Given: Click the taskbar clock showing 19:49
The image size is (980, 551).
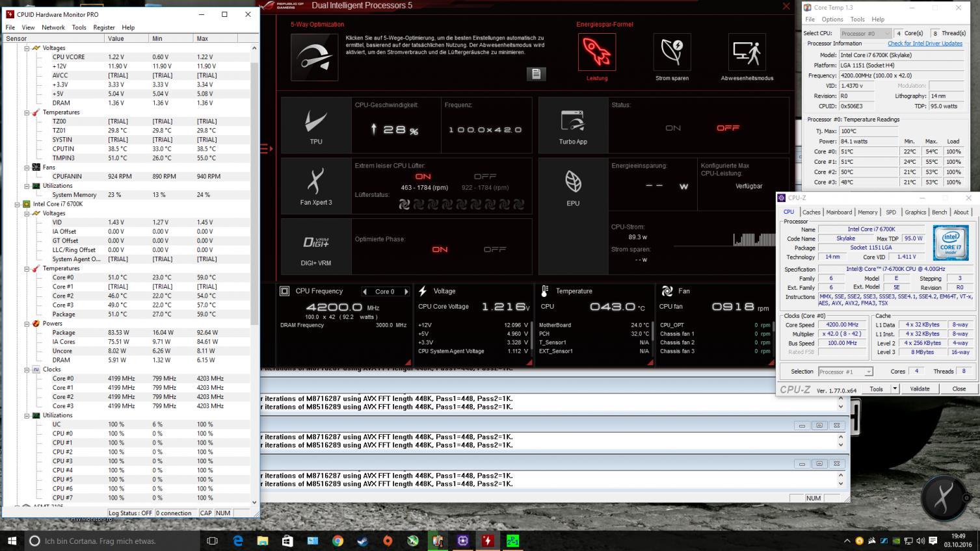Looking at the screenshot, I should (x=958, y=541).
